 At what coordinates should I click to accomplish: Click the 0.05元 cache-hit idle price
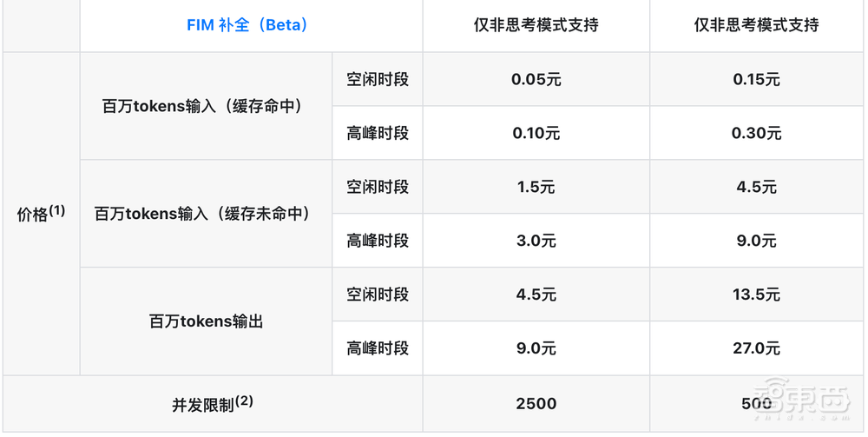coord(536,80)
